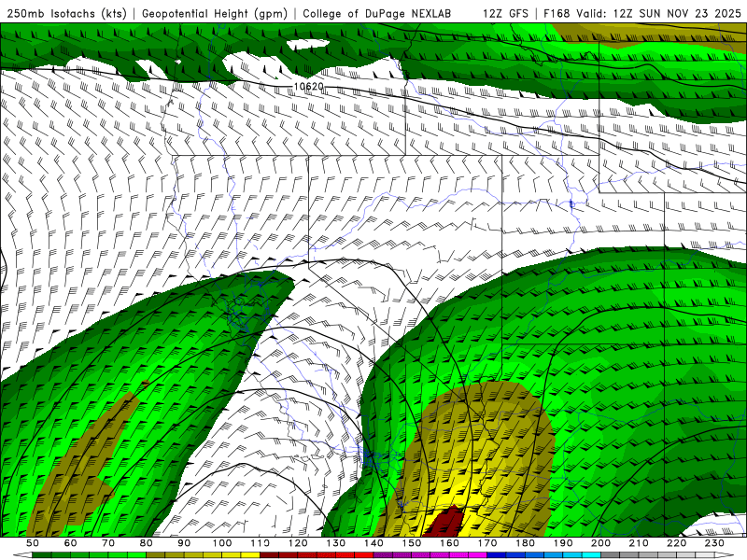The width and height of the screenshot is (747, 560).
Task: Select the 160 value on the color scale
Action: [449, 543]
